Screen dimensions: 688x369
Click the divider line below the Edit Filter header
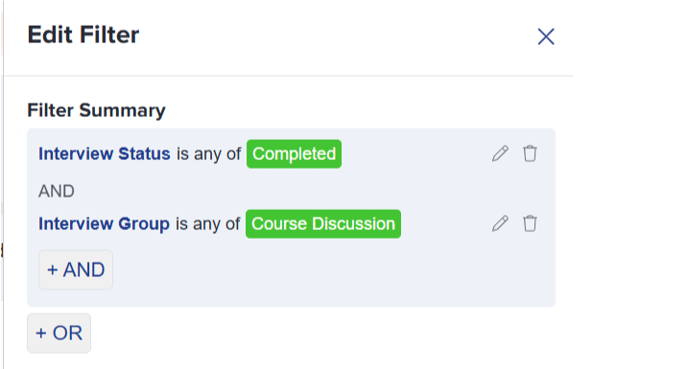(x=288, y=76)
